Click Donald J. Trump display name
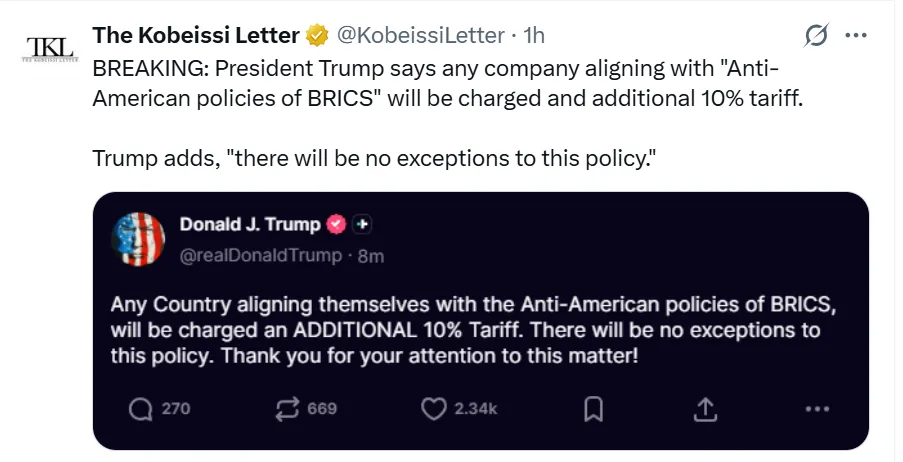The image size is (903, 462). 250,224
